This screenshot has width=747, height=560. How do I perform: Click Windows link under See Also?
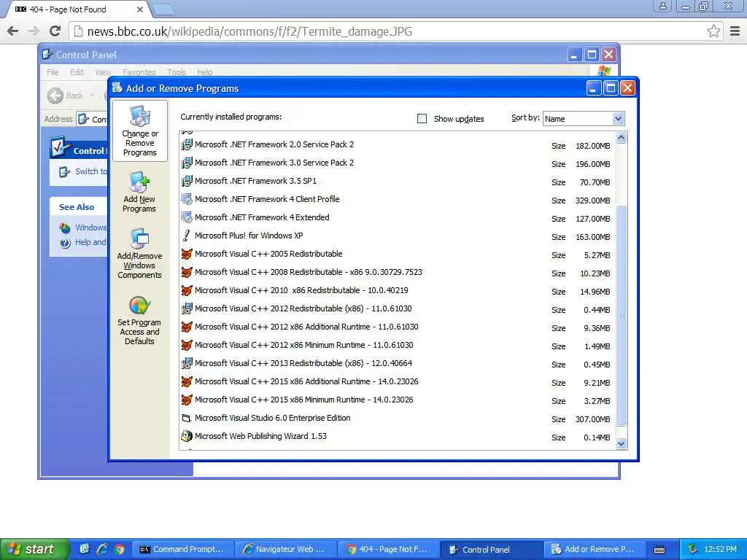[x=90, y=227]
